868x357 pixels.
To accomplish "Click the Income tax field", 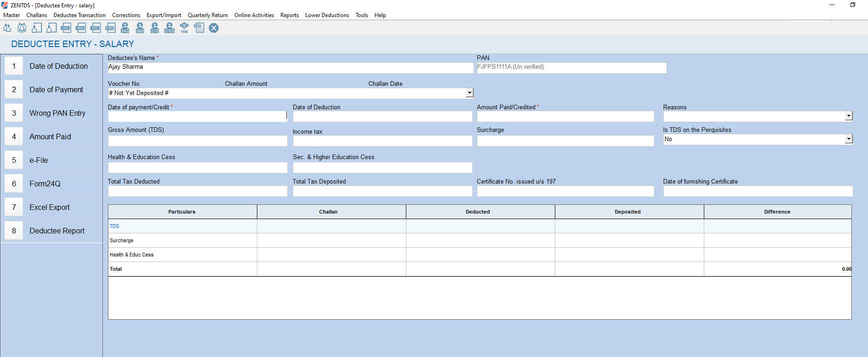I will click(x=382, y=141).
